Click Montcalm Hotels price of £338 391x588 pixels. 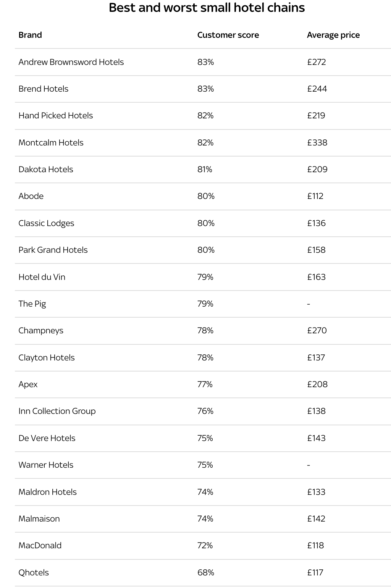(317, 143)
